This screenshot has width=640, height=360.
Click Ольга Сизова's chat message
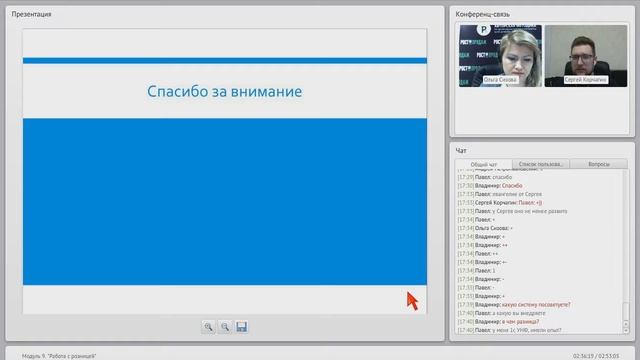click(485, 228)
